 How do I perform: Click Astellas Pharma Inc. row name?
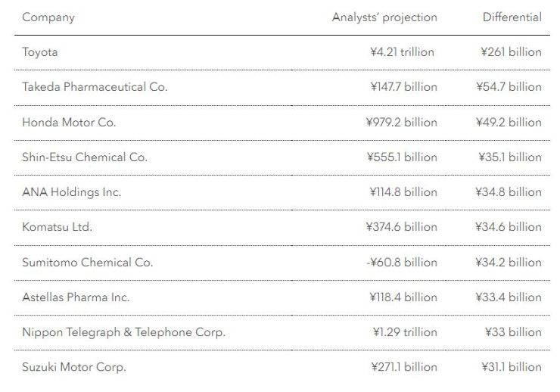(76, 297)
